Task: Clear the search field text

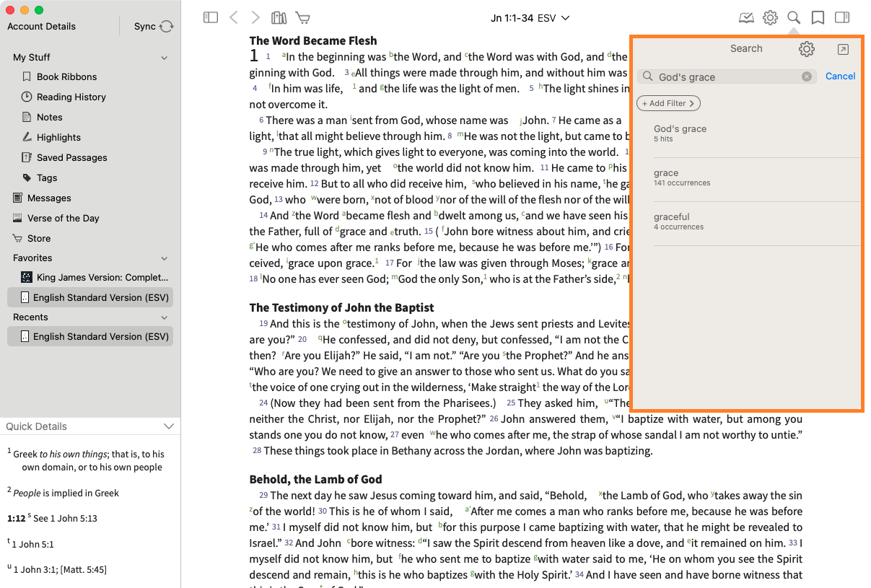Action: click(807, 76)
